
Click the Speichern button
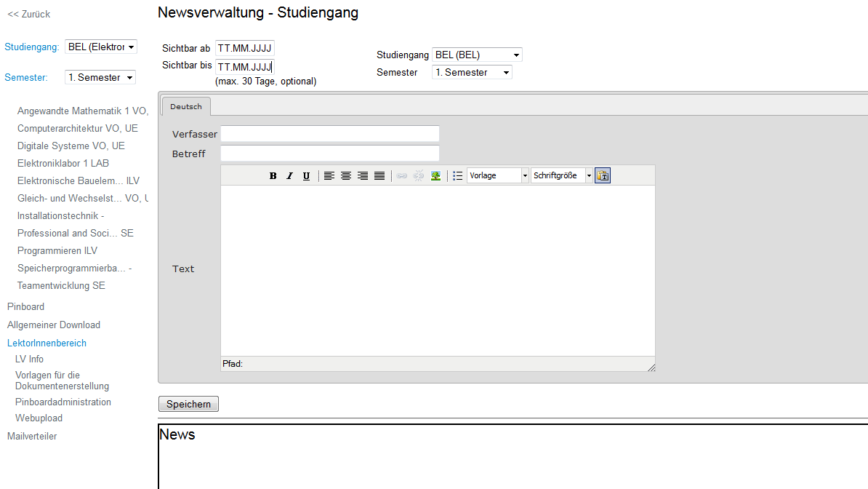[x=188, y=405]
